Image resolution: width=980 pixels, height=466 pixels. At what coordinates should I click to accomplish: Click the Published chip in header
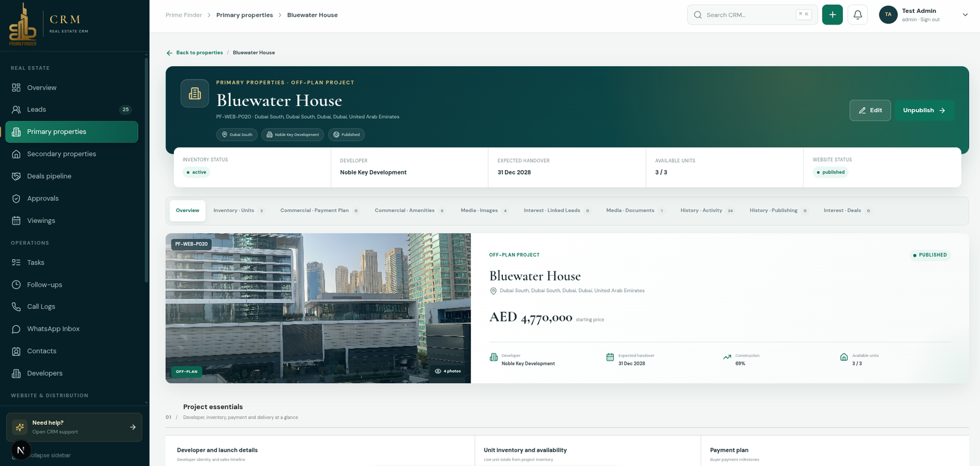point(347,135)
